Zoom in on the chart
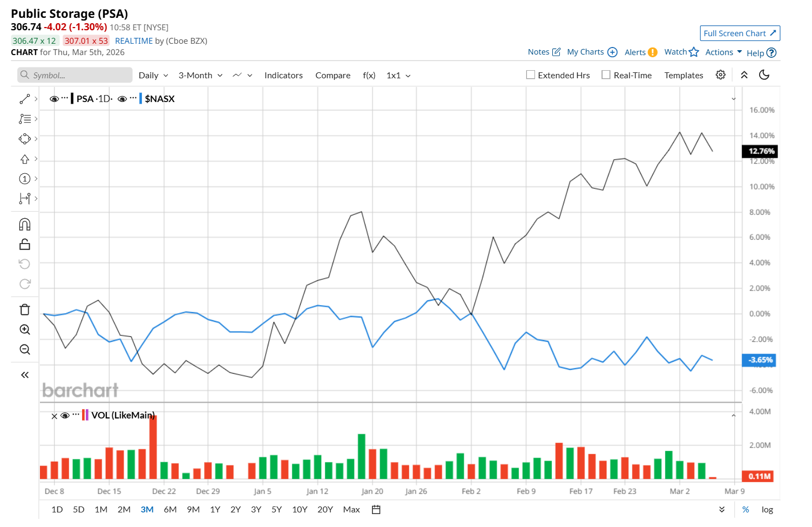Image resolution: width=812 pixels, height=527 pixels. tap(25, 329)
